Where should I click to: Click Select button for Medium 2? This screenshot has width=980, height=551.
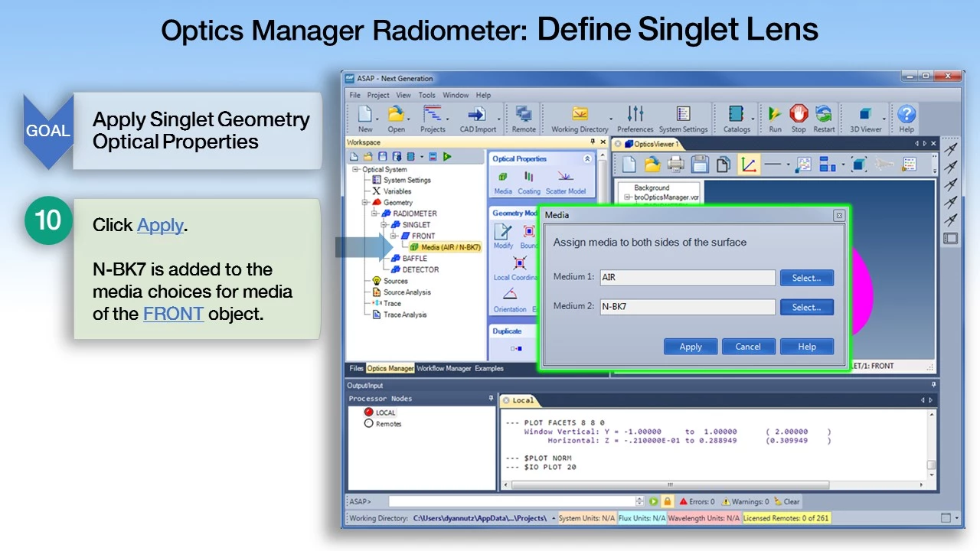click(806, 307)
